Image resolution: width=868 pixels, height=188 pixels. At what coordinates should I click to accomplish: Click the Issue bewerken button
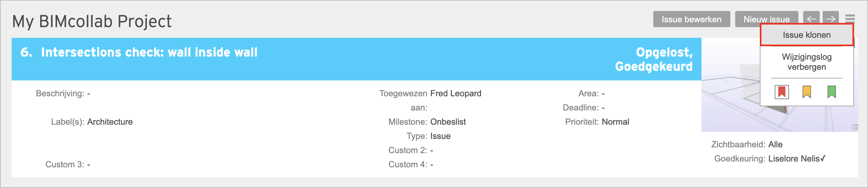click(x=691, y=19)
